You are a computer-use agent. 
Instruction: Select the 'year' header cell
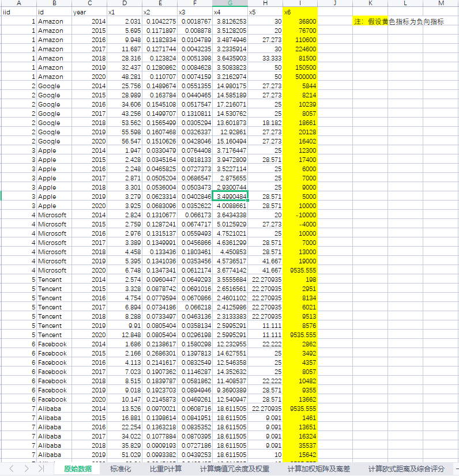[x=89, y=12]
